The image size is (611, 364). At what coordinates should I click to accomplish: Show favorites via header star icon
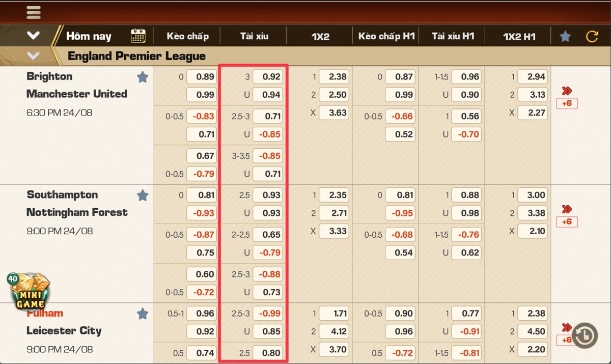(565, 36)
